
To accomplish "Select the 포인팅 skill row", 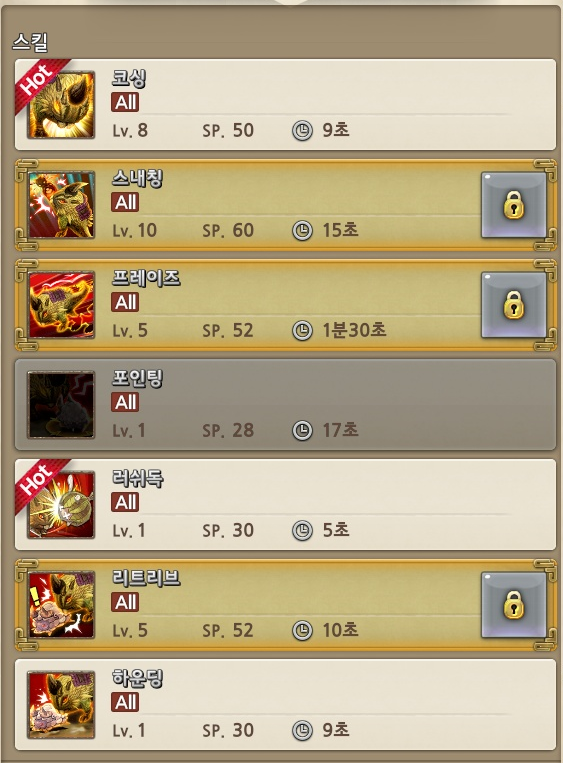I will 285,405.
